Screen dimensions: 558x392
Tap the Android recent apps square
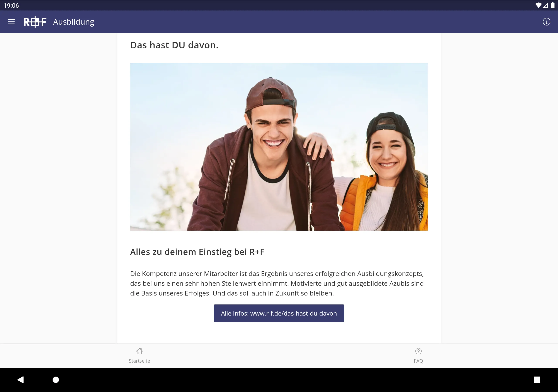pos(537,380)
